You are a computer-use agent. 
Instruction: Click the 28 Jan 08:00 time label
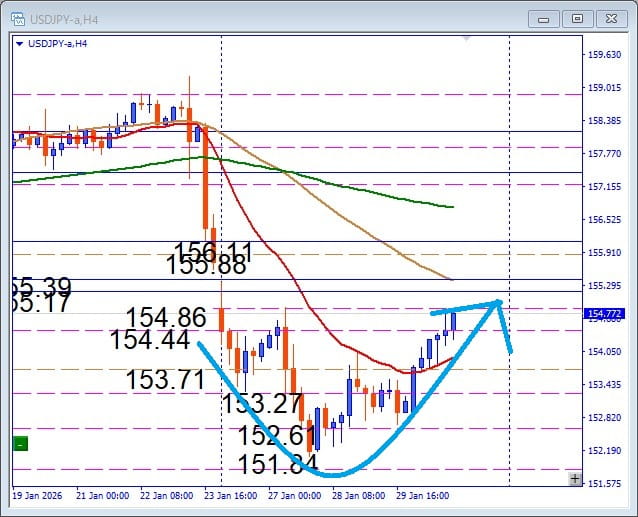click(x=358, y=496)
